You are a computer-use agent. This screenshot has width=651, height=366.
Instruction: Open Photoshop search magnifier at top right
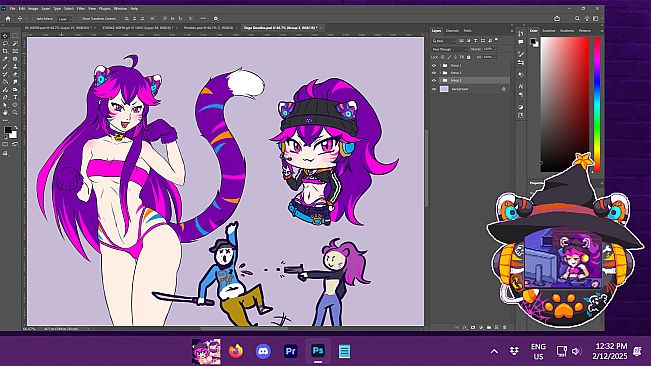pos(577,19)
